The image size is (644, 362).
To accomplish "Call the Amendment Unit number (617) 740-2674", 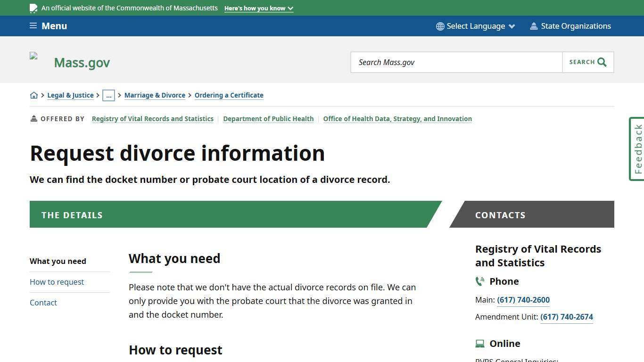I will tap(567, 317).
